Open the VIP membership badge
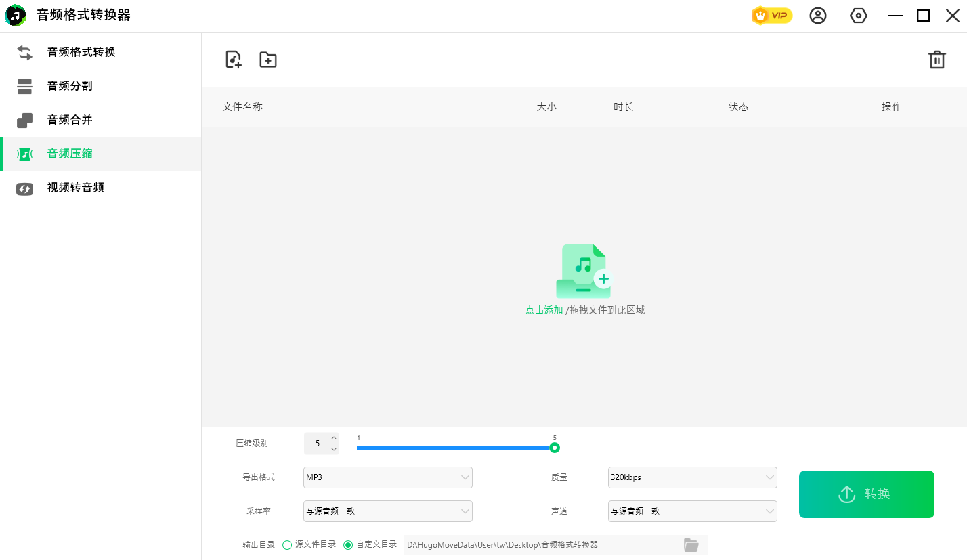The height and width of the screenshot is (560, 967). point(772,16)
